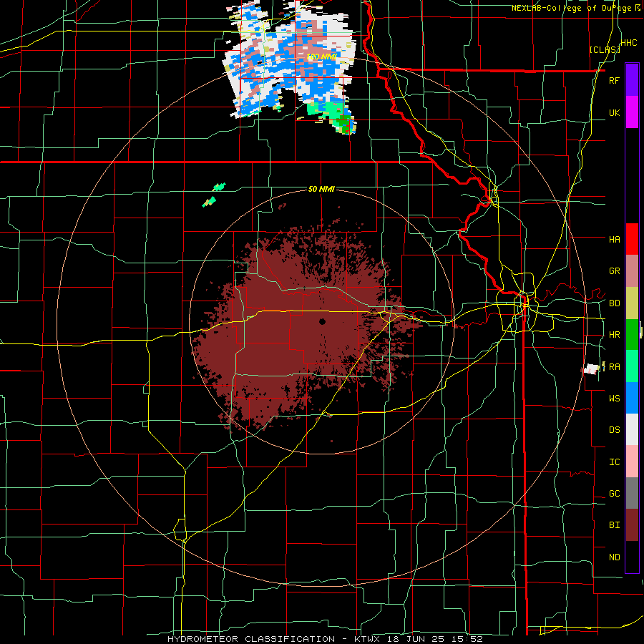Click the gray GC color swatch
This screenshot has height=644, width=644.
pos(632,493)
